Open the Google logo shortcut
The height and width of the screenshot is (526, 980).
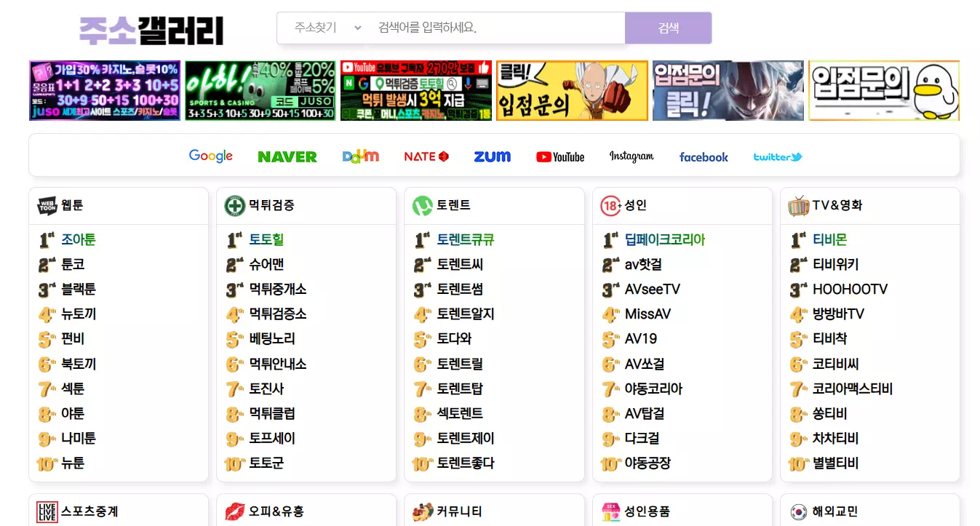coord(211,156)
